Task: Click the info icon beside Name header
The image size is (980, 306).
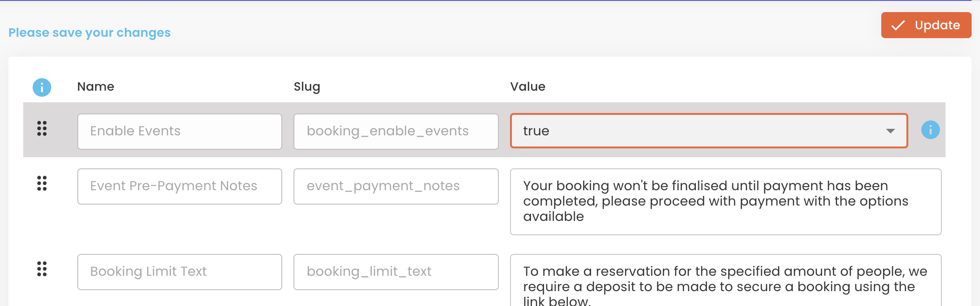Action: tap(42, 87)
